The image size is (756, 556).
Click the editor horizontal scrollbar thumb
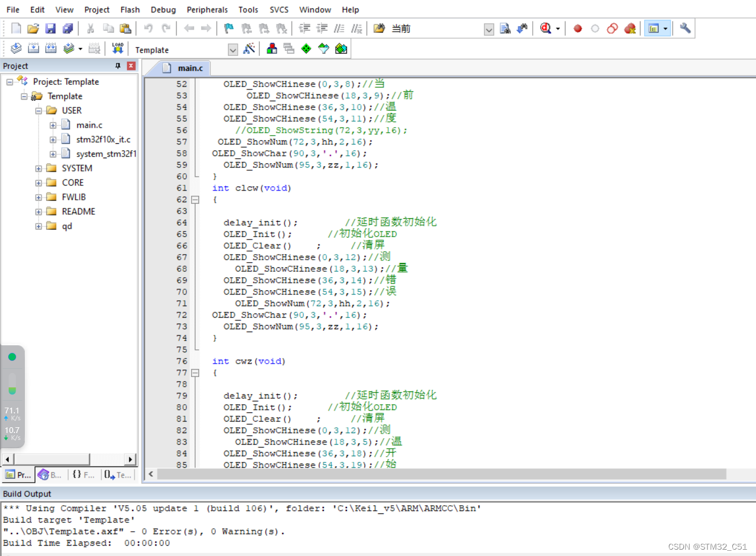click(x=441, y=474)
